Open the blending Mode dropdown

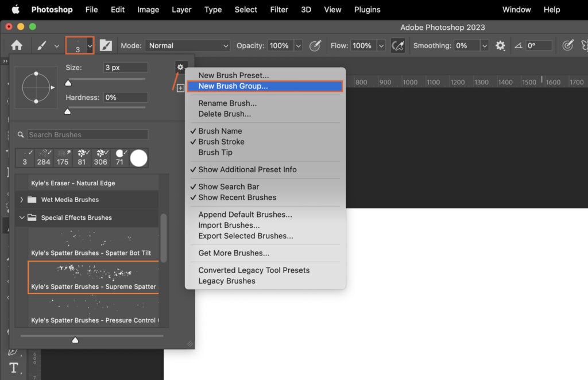coord(188,45)
